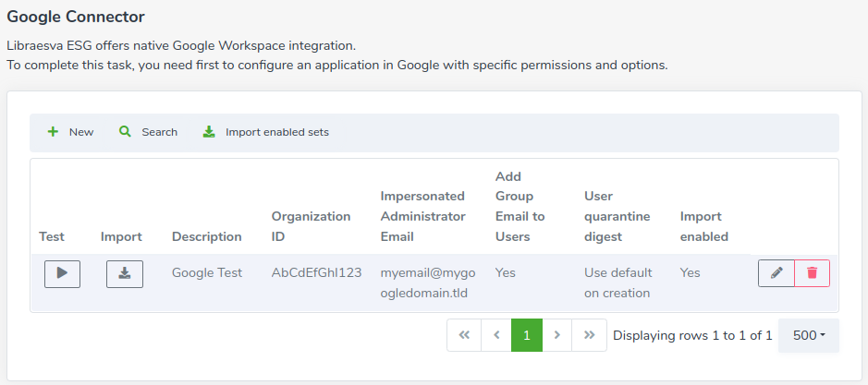Select page 1 in pagination
Image resolution: width=868 pixels, height=385 pixels.
[x=527, y=335]
